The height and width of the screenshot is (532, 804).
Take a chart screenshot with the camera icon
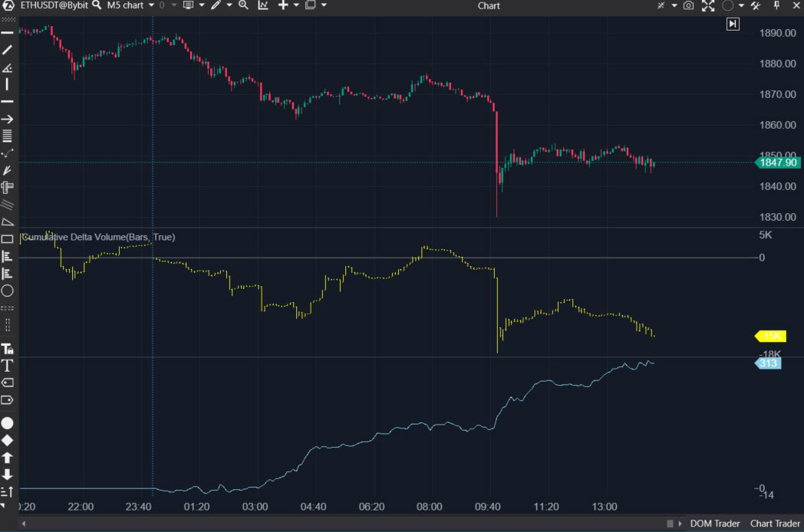688,6
